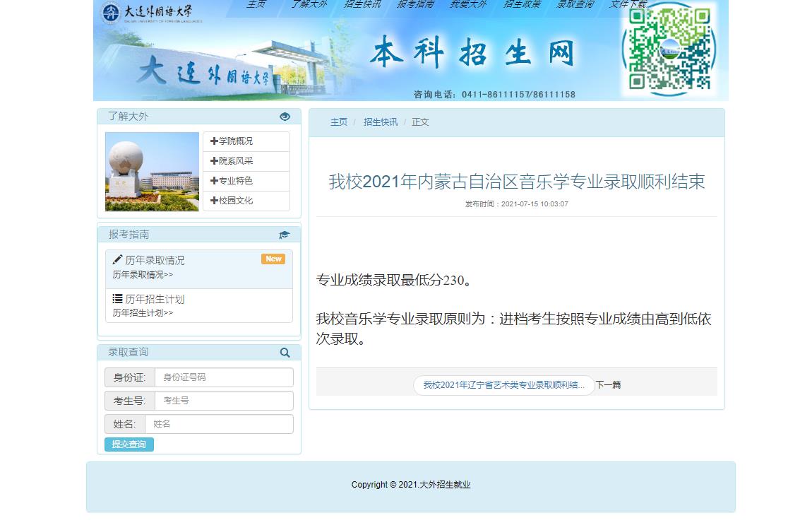Viewport: 812px width, 530px height.
Task: Click the 考生号: field label
Action: click(x=130, y=401)
